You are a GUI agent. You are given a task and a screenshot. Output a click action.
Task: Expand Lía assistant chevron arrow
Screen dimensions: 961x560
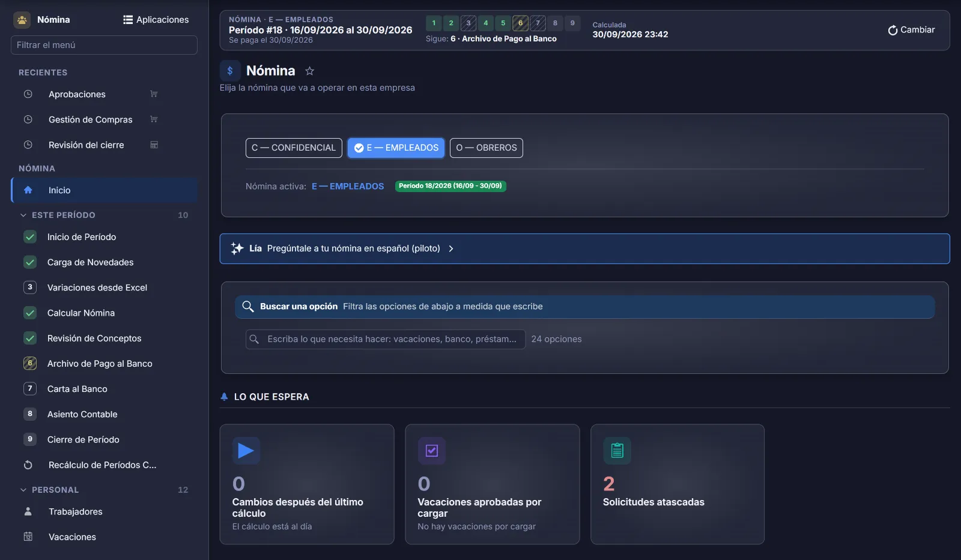click(x=451, y=248)
